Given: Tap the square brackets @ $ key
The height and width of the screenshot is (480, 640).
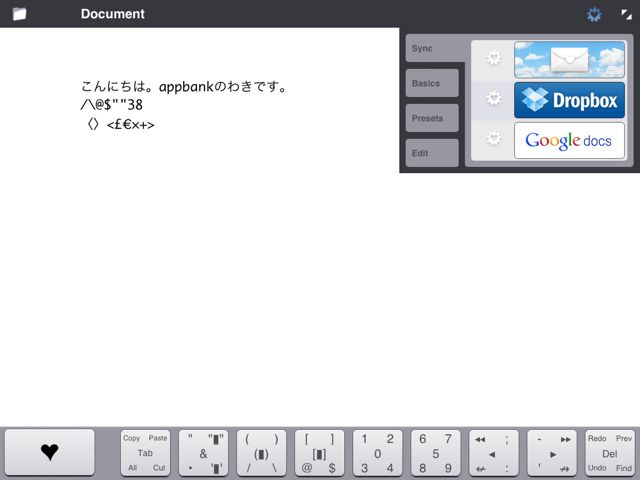Looking at the screenshot, I should 319,453.
